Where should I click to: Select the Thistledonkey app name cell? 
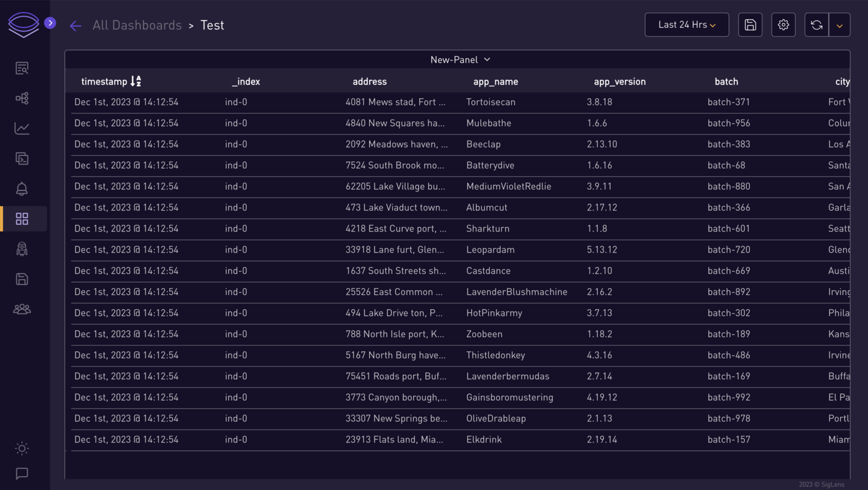pyautogui.click(x=496, y=355)
